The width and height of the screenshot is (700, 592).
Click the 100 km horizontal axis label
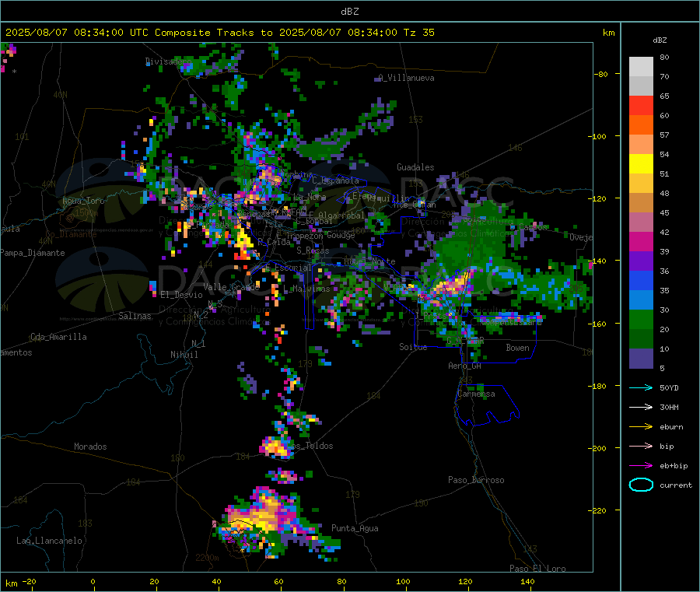pos(403,581)
